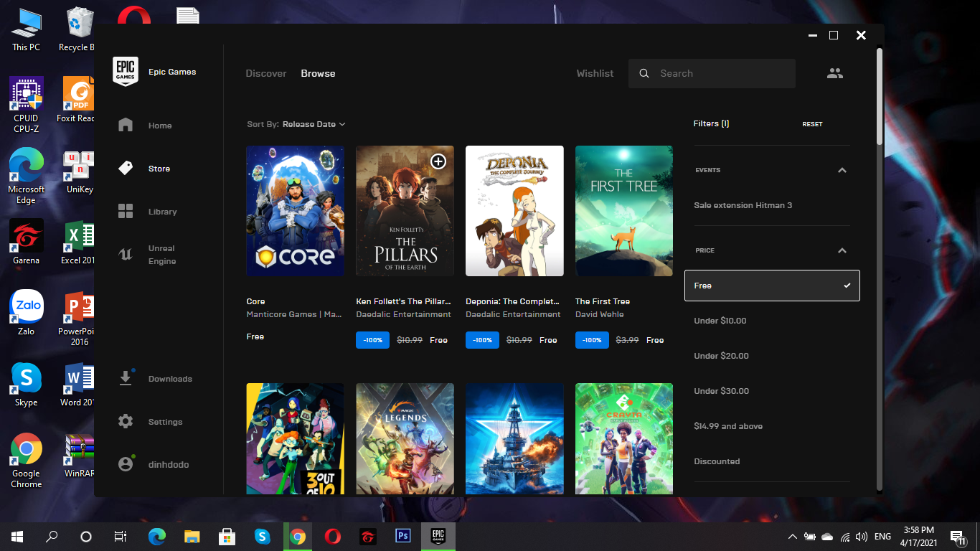
Task: Open Library label in sidebar
Action: point(162,212)
